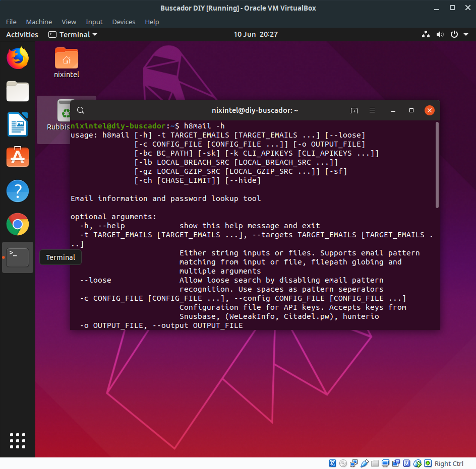Launch Google Chrome from the dock

tap(18, 224)
